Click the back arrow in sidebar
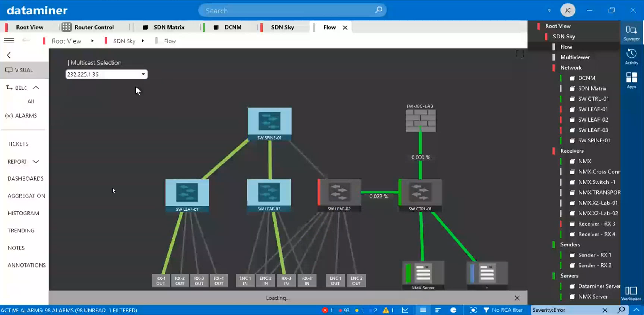644x315 pixels. [9, 55]
